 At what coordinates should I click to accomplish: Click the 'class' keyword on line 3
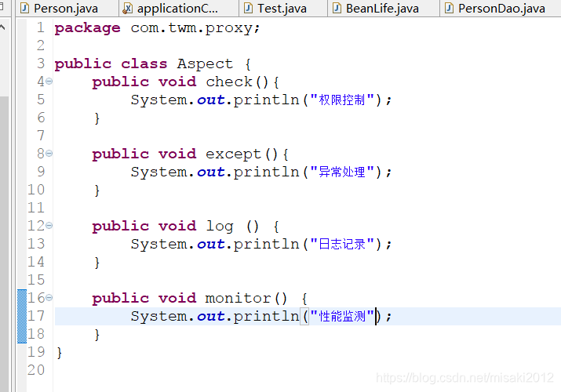(x=144, y=64)
